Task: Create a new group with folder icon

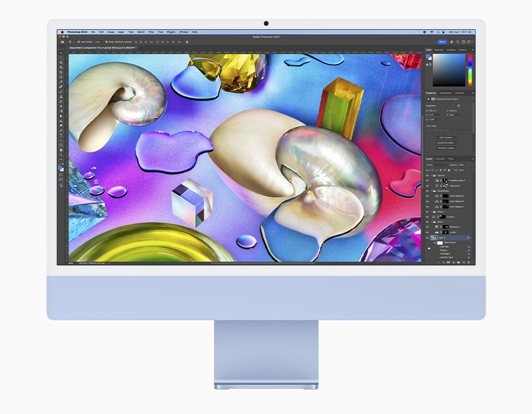Action: coord(459,263)
